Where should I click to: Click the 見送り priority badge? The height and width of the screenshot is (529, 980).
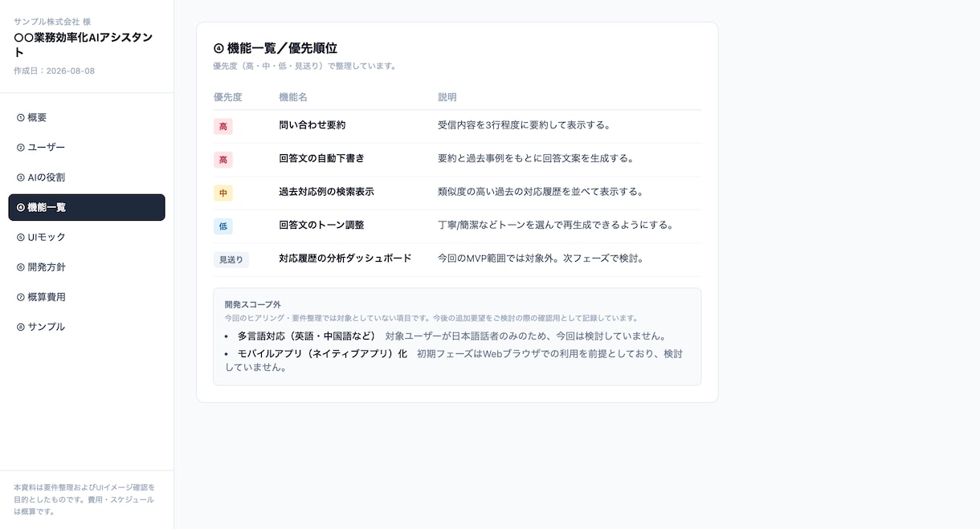pos(231,259)
